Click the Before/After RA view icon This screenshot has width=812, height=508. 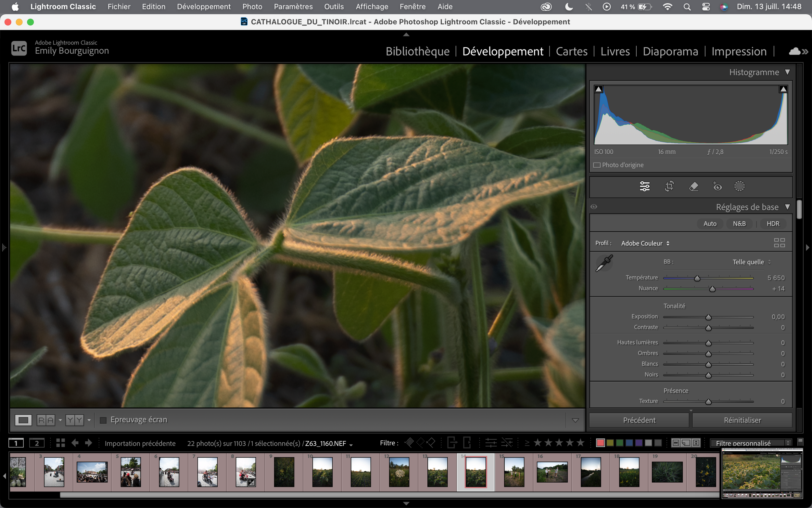coord(46,420)
